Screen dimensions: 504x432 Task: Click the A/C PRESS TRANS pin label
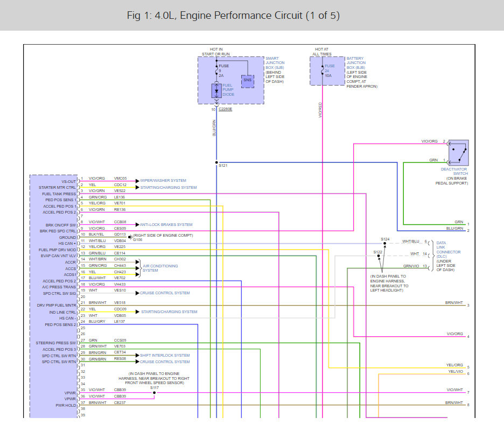59,287
